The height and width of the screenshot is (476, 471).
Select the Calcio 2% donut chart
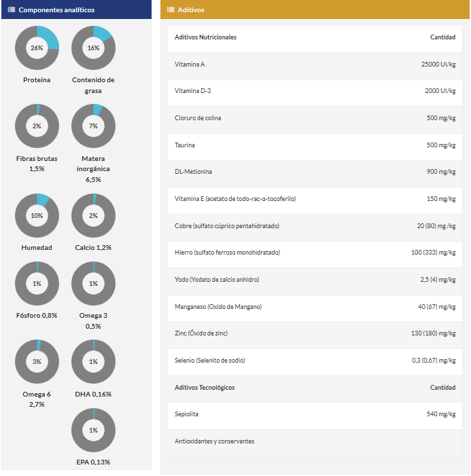pos(93,216)
